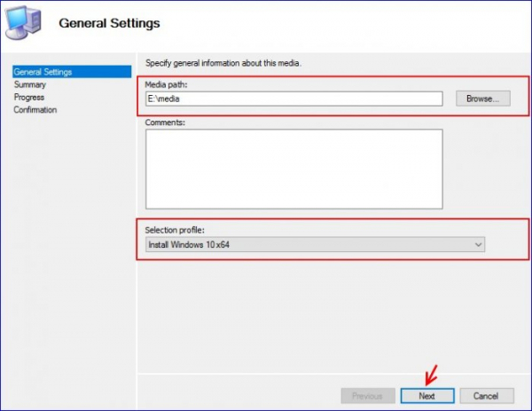Click the Browse button for media path
The image size is (532, 411).
483,99
